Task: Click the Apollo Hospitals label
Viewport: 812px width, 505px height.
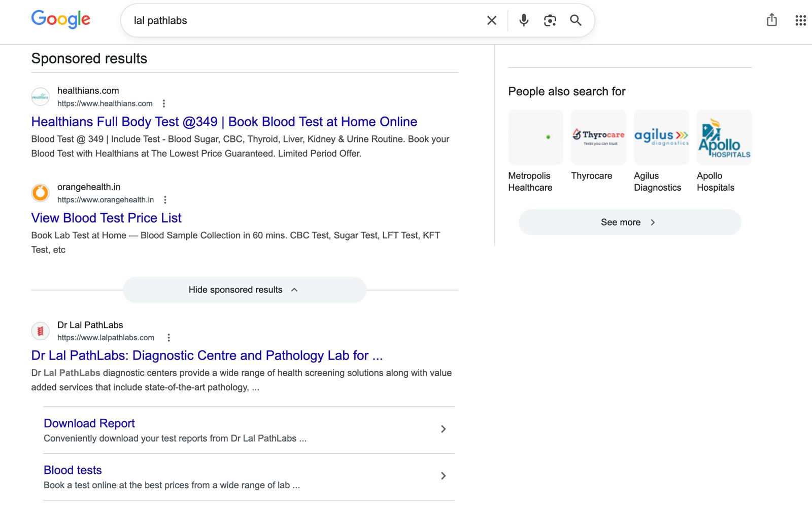Action: pyautogui.click(x=716, y=182)
